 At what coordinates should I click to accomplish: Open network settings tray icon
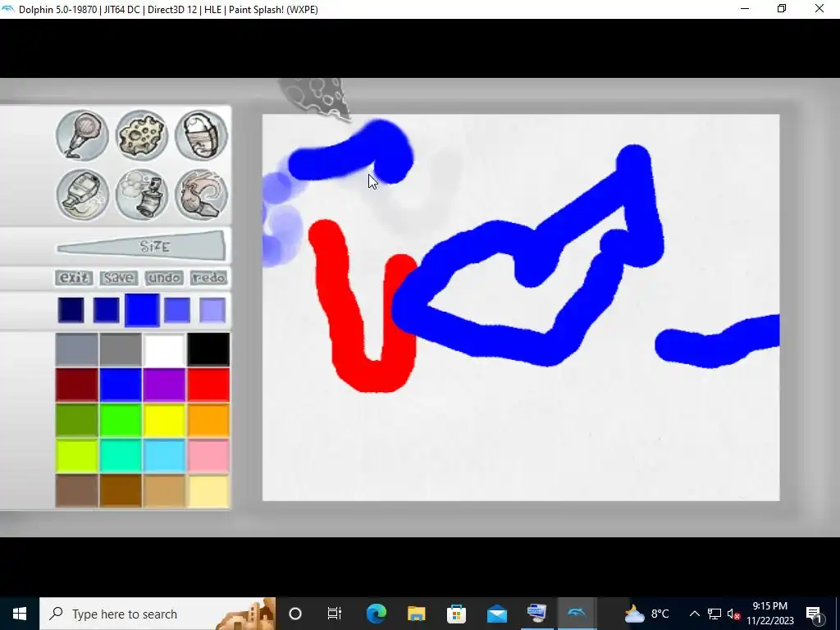point(714,614)
